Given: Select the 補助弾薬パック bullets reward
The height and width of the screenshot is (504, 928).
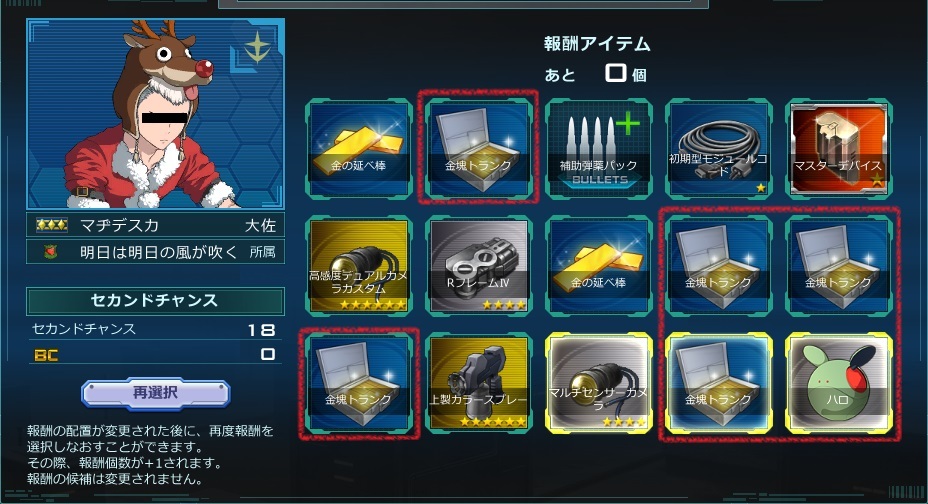Looking at the screenshot, I should [x=599, y=148].
